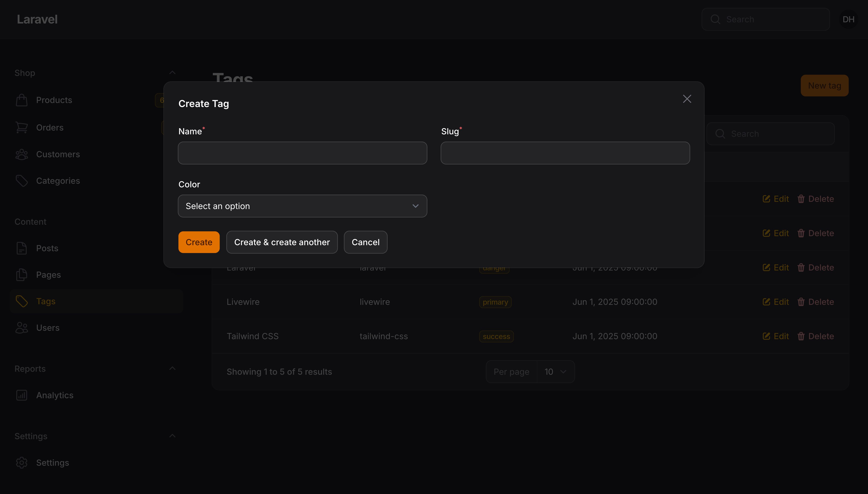Click the Users sidebar icon

tap(22, 328)
